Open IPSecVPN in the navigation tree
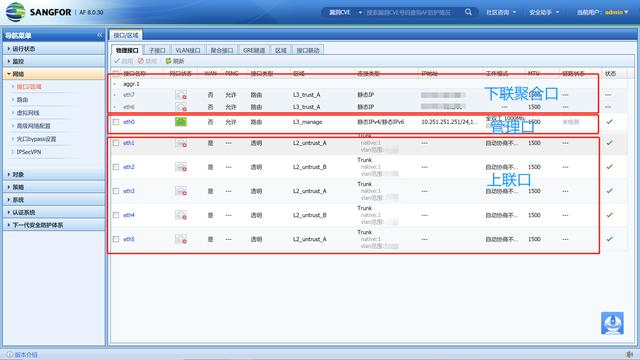Image resolution: width=640 pixels, height=360 pixels. (x=29, y=152)
